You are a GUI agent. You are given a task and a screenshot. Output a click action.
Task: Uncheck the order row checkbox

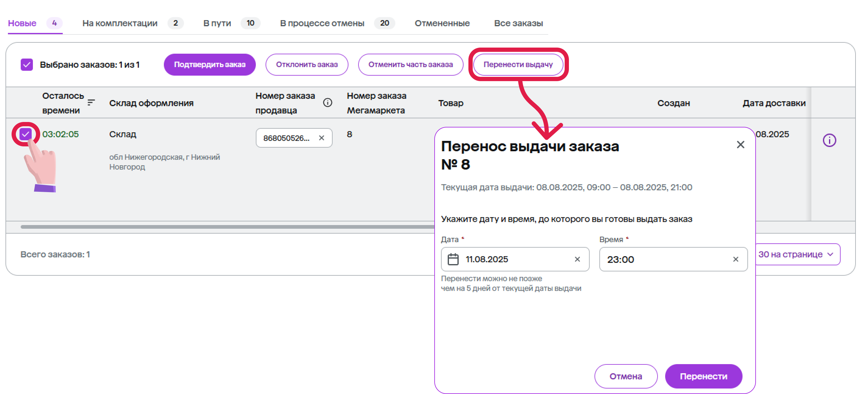click(26, 134)
